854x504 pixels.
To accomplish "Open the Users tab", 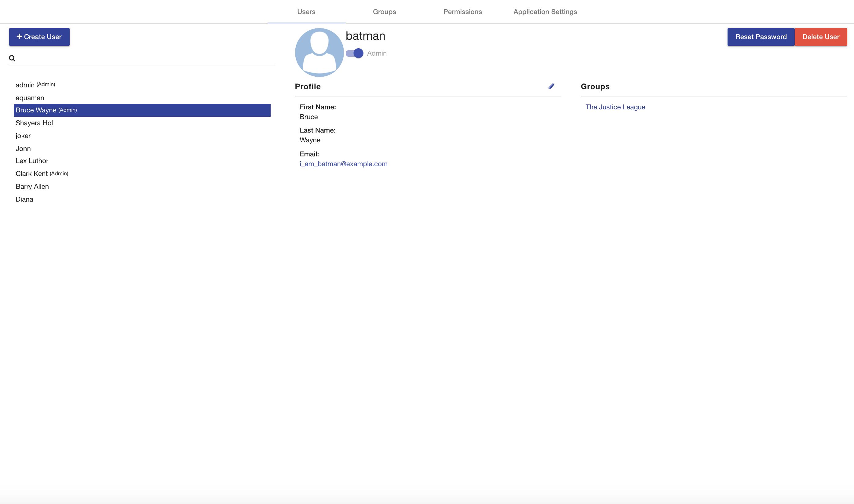I will pyautogui.click(x=306, y=12).
